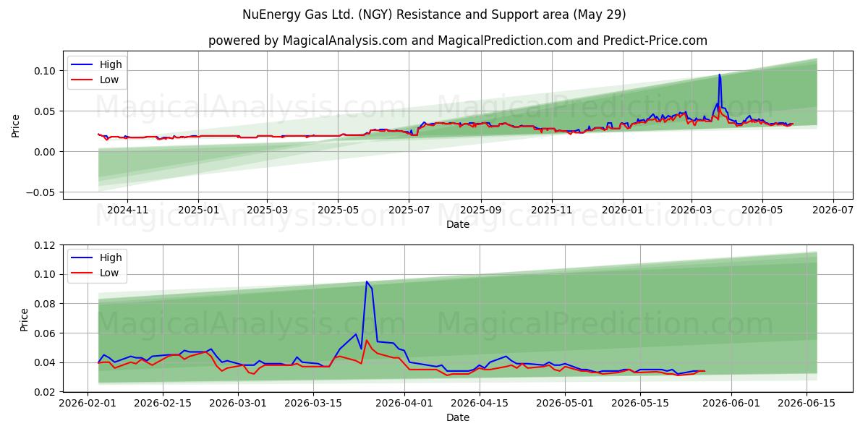Screen dimensions: 868x434
Task: Click the 2026-05 date tick label
Action: point(762,210)
